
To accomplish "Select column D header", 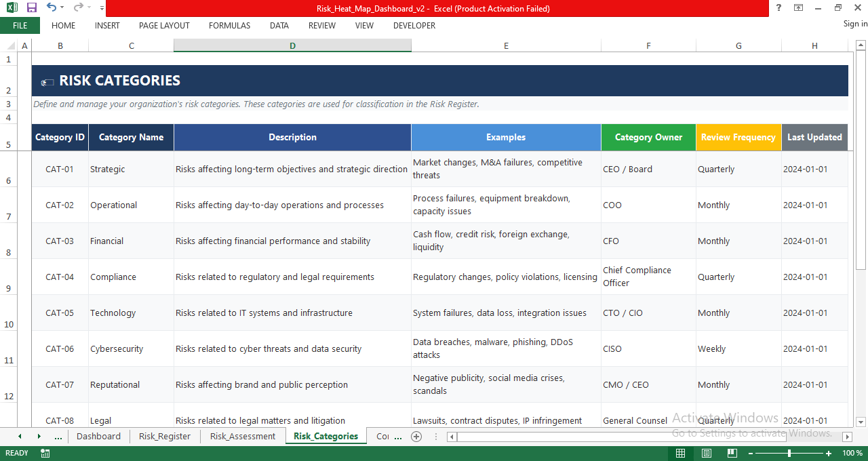I will 292,45.
